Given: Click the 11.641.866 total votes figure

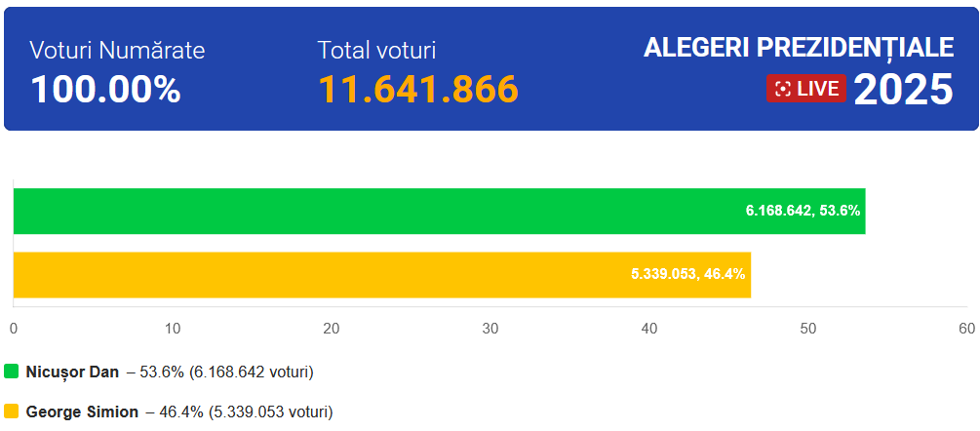Looking at the screenshot, I should [418, 90].
